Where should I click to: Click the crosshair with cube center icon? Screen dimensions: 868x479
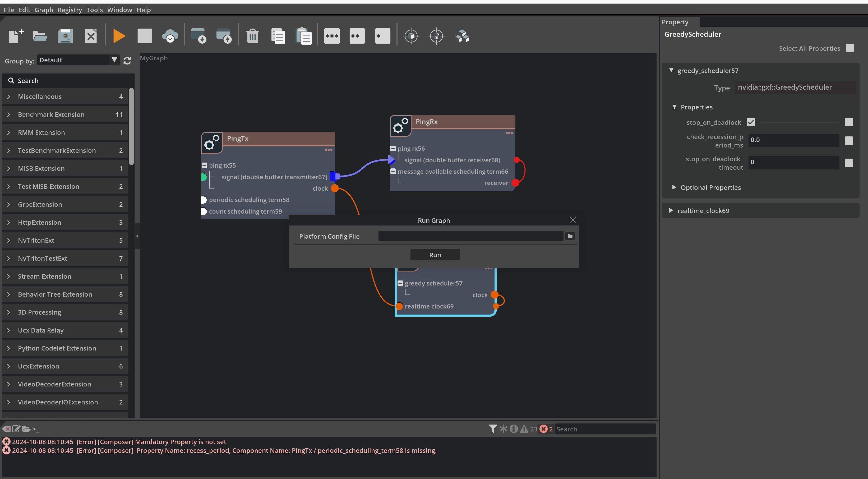411,36
